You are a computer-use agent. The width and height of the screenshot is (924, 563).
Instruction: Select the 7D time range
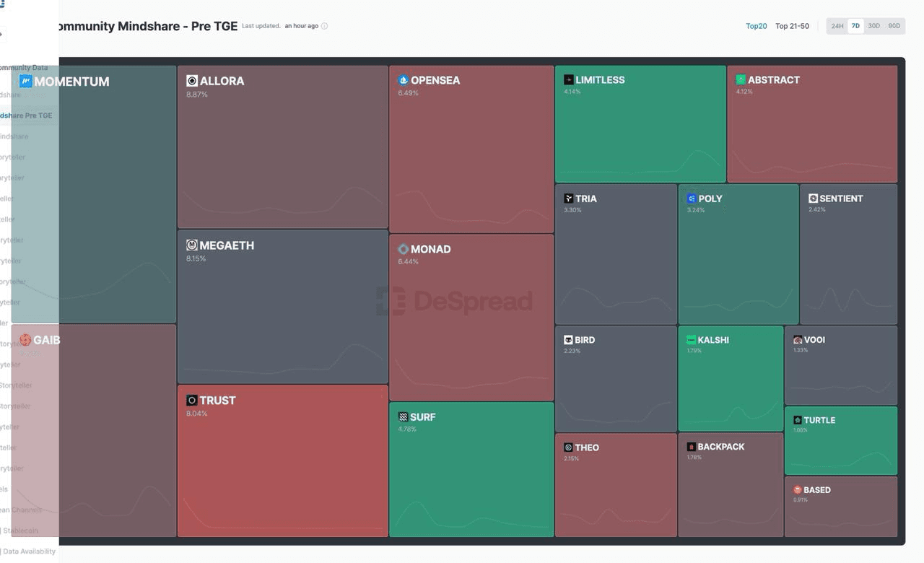click(855, 26)
